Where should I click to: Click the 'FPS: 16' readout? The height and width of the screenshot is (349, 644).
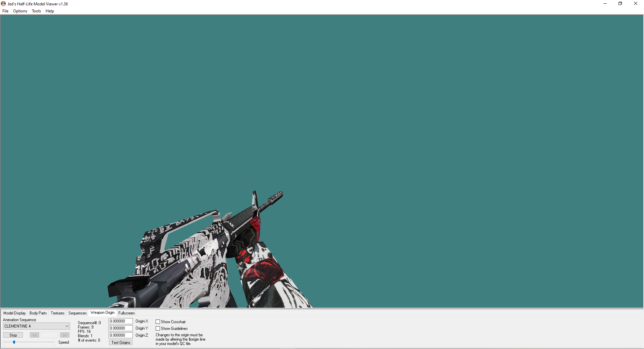[84, 332]
